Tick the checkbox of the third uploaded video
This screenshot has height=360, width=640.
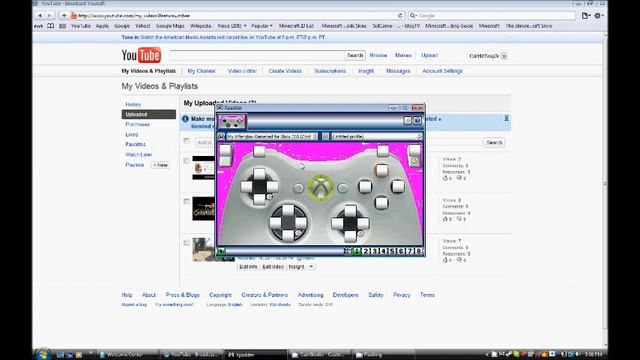[187, 243]
